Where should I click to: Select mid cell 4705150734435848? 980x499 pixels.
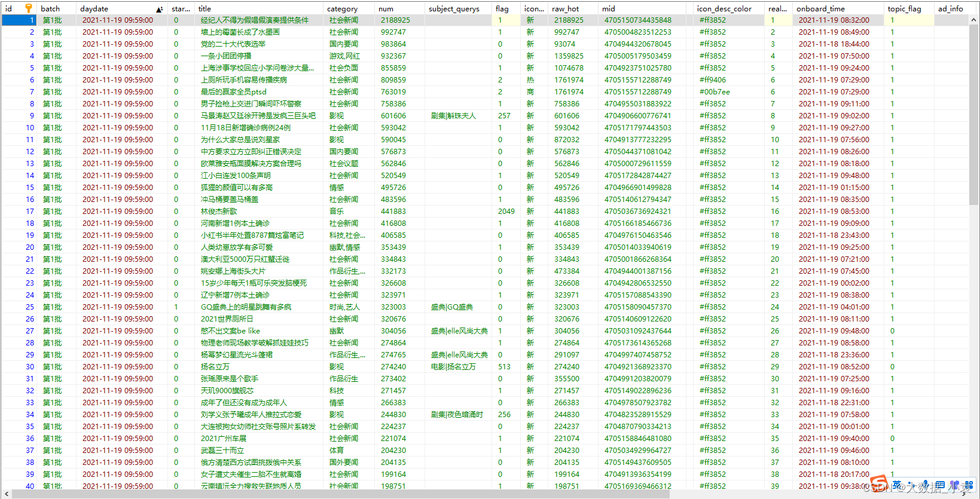[x=637, y=20]
